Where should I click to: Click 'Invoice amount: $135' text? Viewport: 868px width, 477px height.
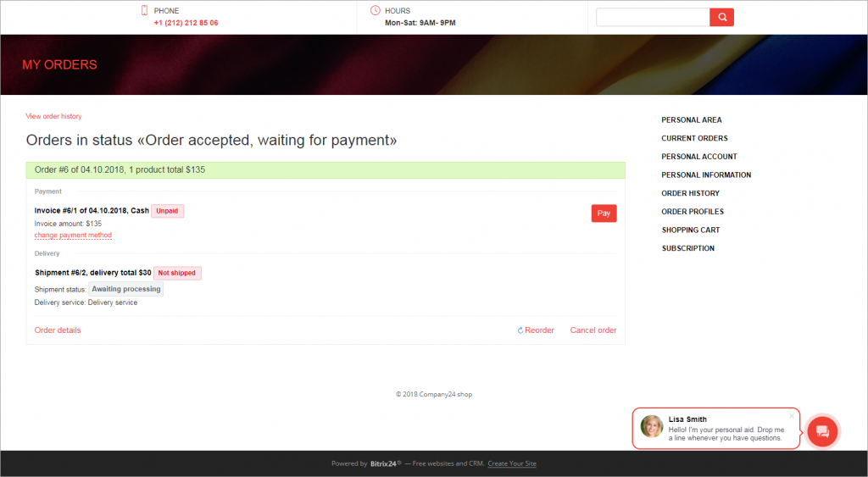click(x=68, y=224)
